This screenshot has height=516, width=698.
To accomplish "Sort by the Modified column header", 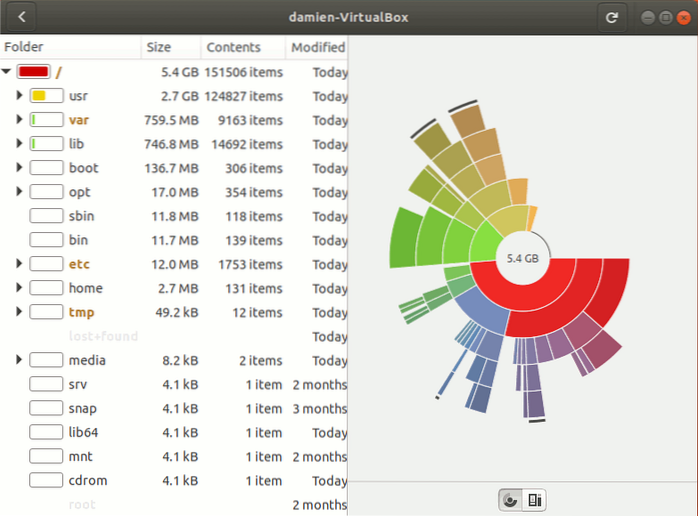I will point(317,47).
